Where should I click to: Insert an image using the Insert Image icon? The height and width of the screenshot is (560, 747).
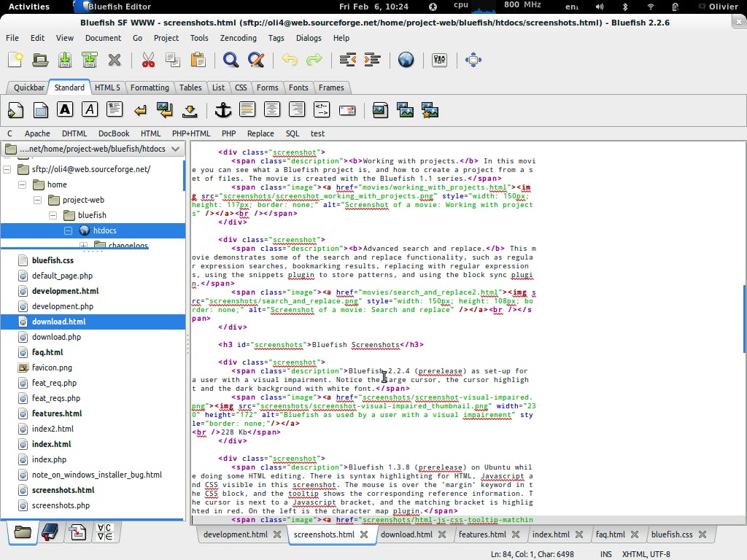[x=380, y=109]
